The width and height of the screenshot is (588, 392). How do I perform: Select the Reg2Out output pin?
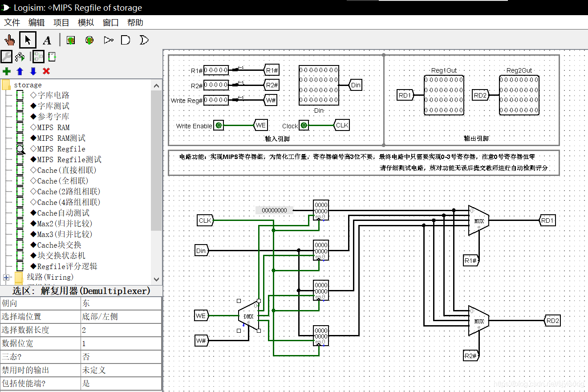pos(519,95)
